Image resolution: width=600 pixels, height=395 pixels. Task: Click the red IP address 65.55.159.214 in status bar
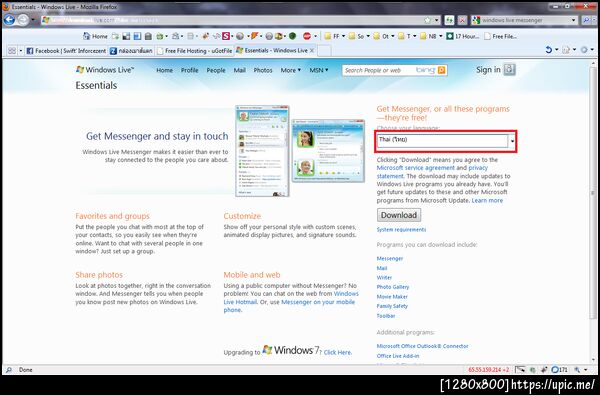(x=488, y=370)
